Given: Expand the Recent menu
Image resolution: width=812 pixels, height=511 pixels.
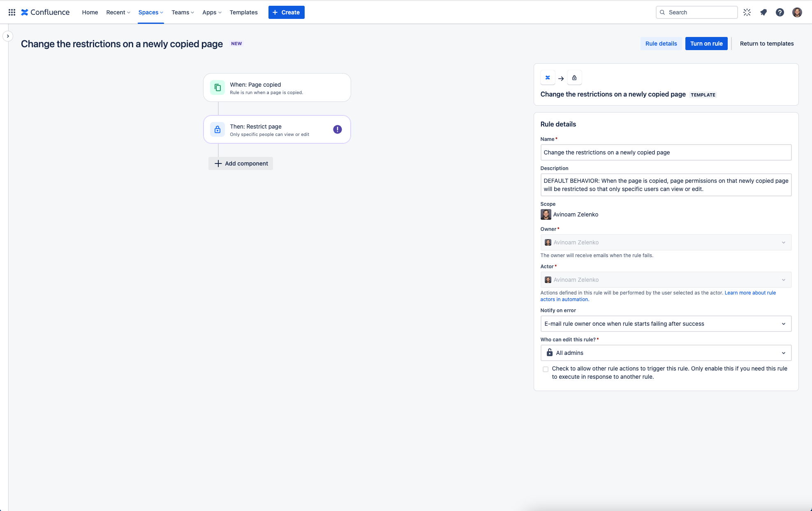Looking at the screenshot, I should (x=118, y=12).
